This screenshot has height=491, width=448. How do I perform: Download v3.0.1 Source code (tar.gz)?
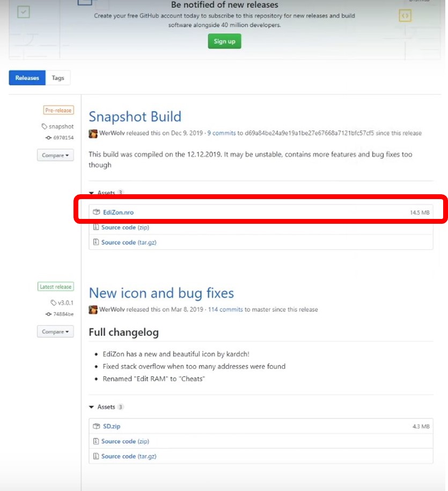click(x=129, y=456)
